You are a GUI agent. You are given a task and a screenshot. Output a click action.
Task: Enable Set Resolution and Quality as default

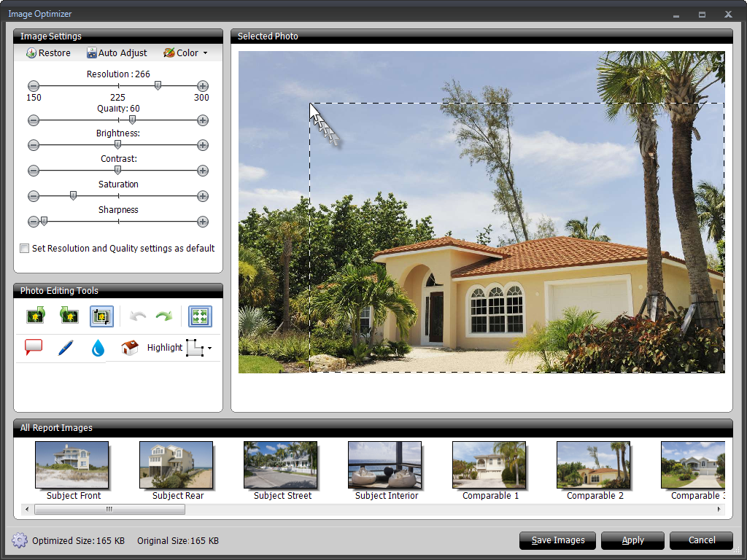coord(25,249)
